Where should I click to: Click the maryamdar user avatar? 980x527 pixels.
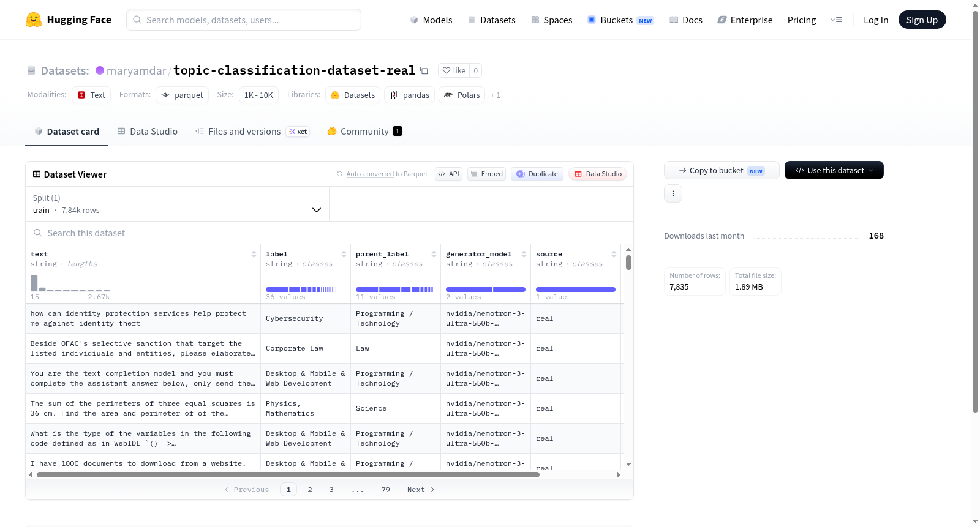100,70
